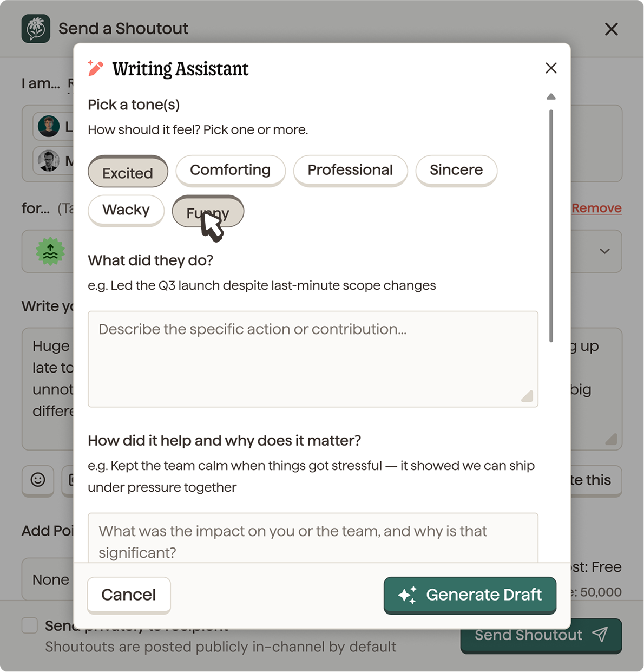Click the magic wand Writing Assistant icon
644x672 pixels.
[x=95, y=68]
